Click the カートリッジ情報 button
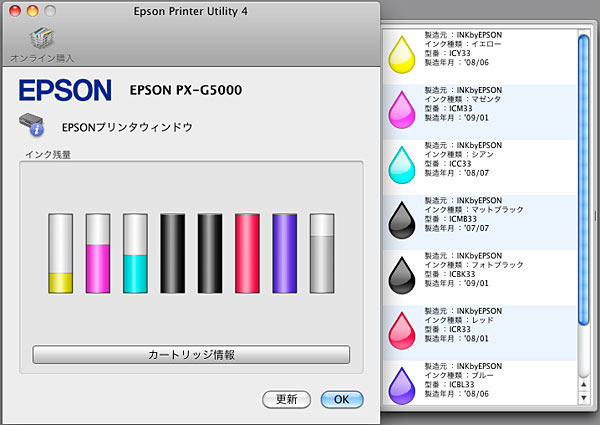600x425 pixels. click(x=191, y=355)
